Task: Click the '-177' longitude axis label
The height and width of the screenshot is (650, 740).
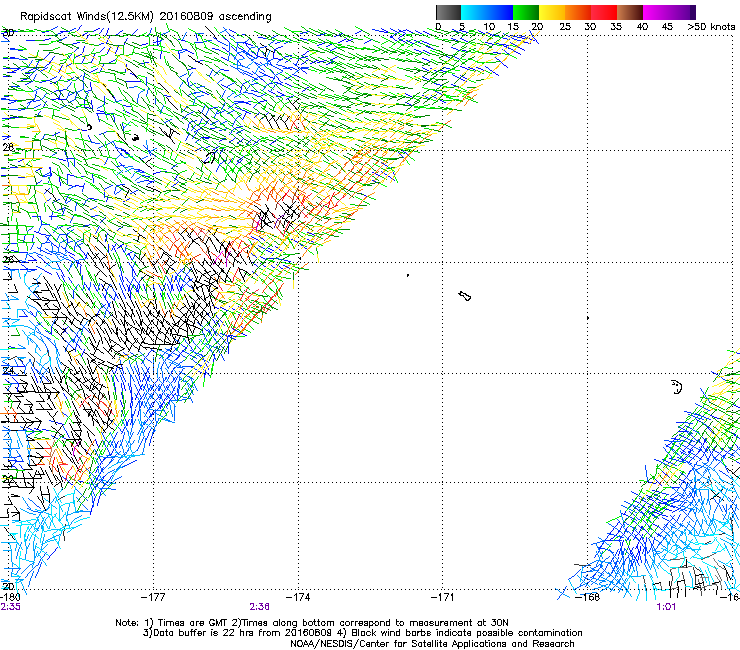Action: tap(153, 597)
